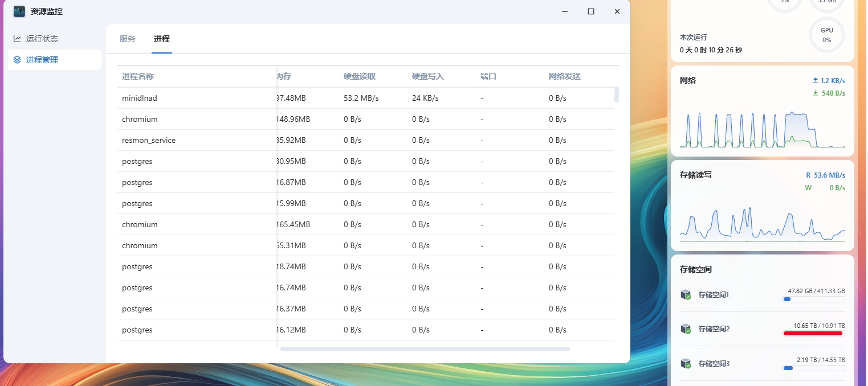Click the 资源监控 app icon in title bar
The image size is (868, 386).
19,11
